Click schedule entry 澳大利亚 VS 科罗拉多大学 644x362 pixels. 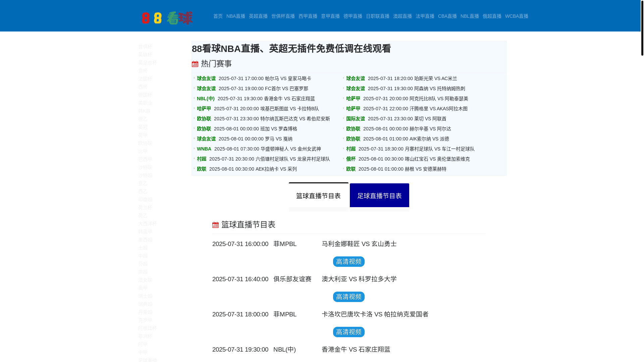click(x=359, y=279)
